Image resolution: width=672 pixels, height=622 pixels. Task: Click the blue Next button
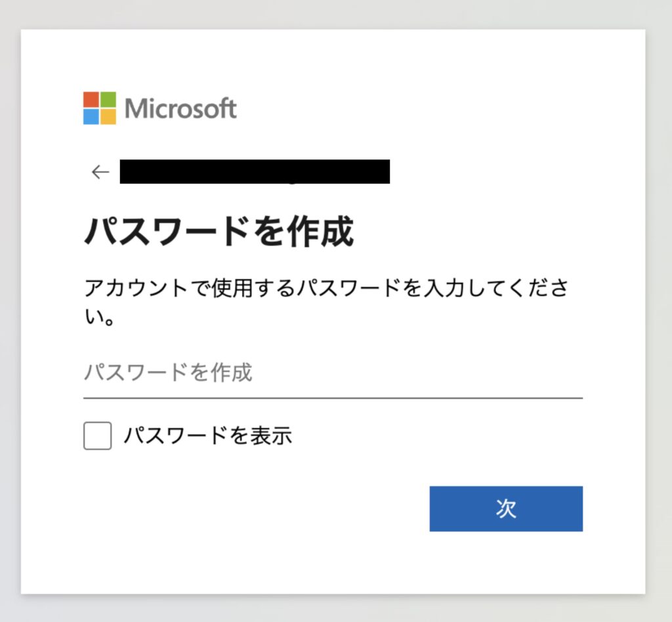(505, 508)
